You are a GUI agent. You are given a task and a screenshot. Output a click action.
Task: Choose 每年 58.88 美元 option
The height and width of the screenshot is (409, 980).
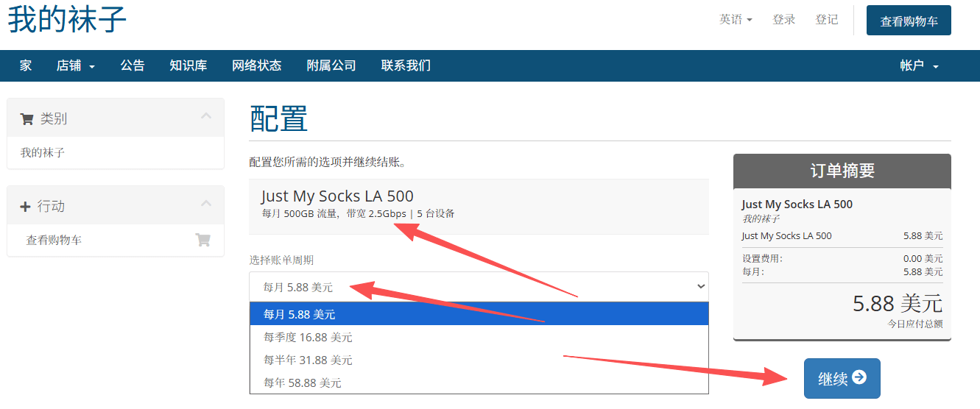[x=479, y=383]
